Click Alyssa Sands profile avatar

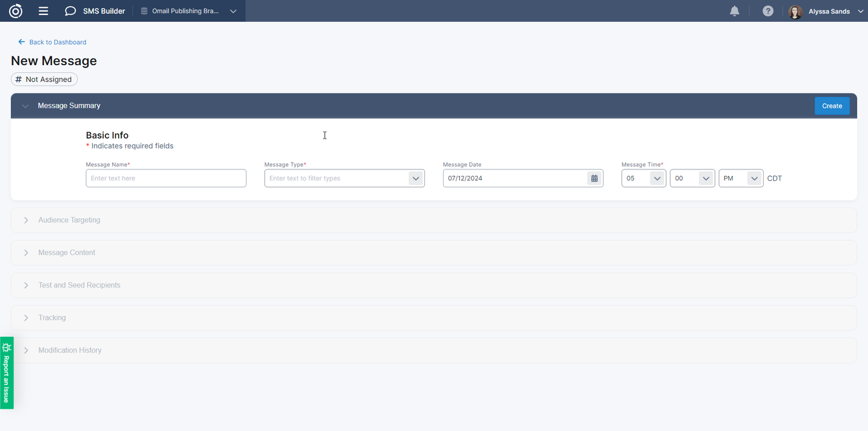[795, 11]
